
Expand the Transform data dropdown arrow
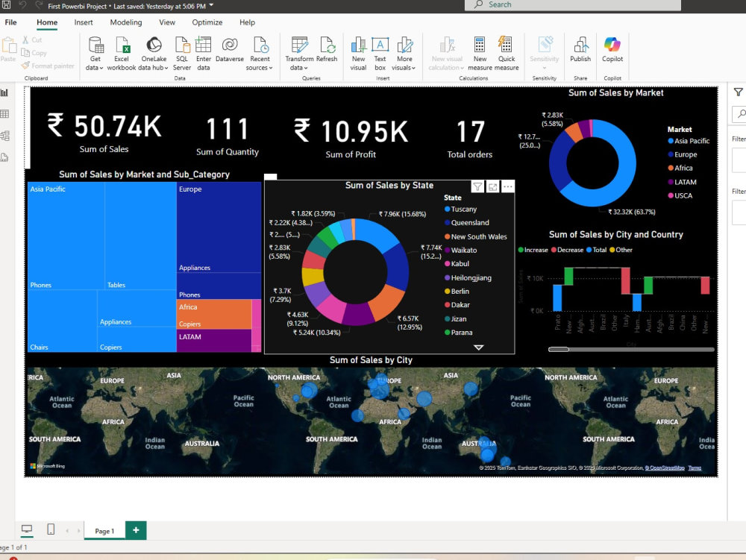point(306,68)
